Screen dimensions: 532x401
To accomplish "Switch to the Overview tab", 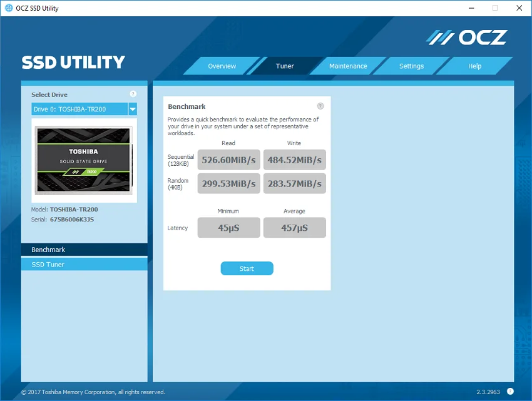I will pos(222,66).
